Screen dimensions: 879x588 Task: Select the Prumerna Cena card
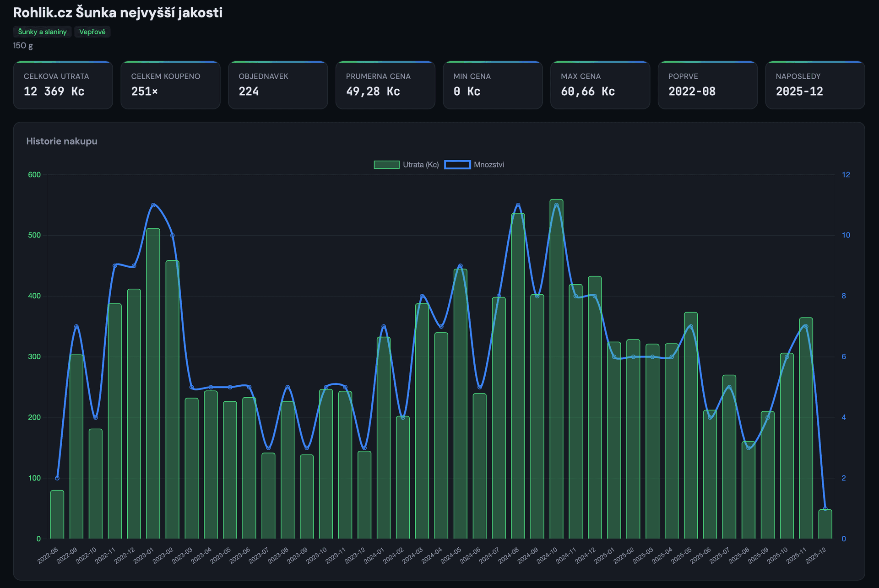385,85
